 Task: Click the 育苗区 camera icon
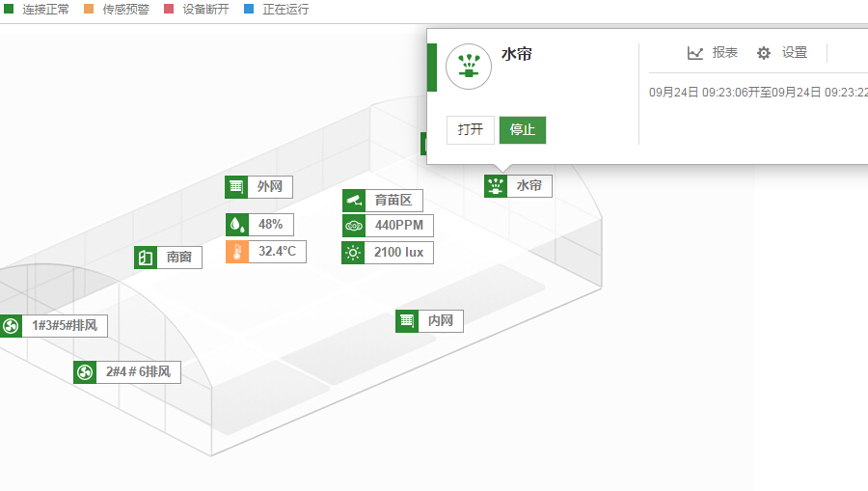tap(353, 201)
